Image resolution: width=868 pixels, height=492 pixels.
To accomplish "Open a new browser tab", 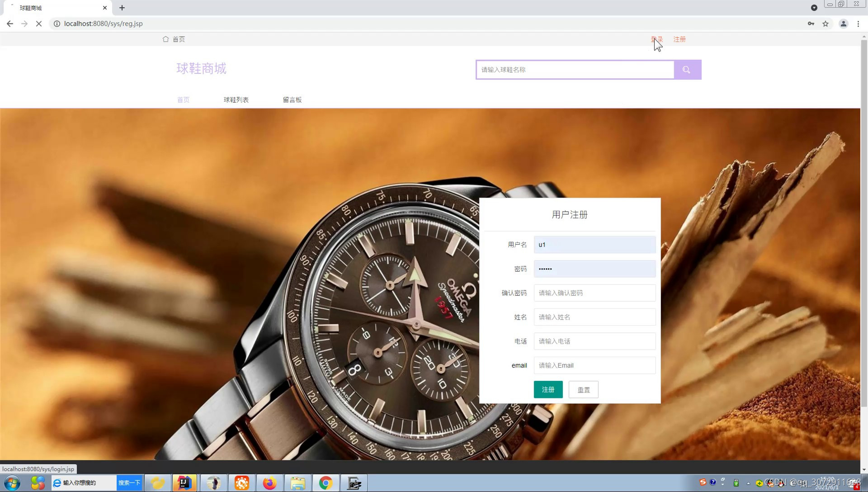I will pos(122,8).
